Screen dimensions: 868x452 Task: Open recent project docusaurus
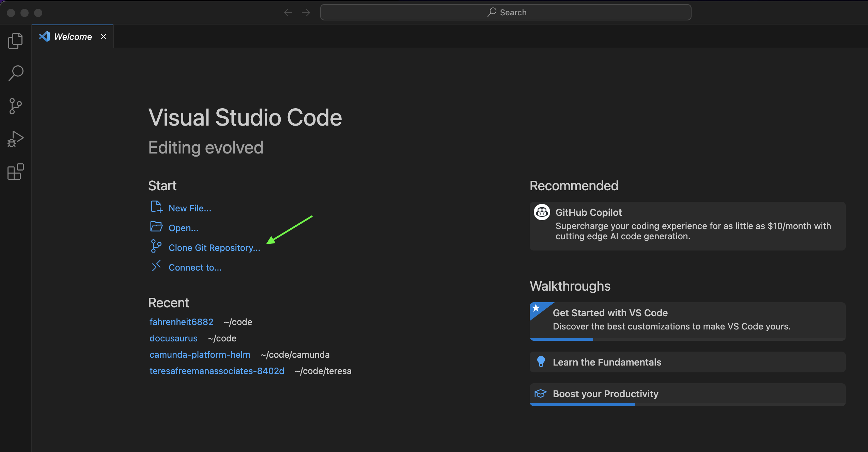(173, 338)
